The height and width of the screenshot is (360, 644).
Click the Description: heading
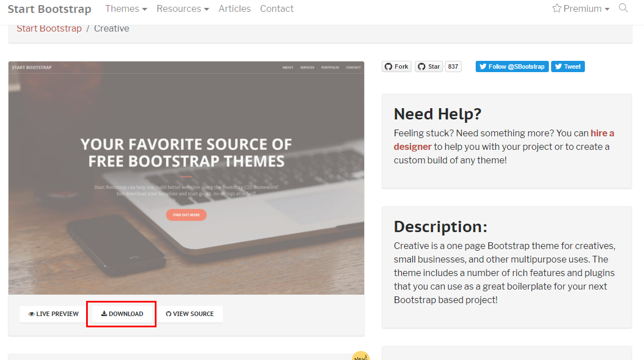click(x=441, y=226)
